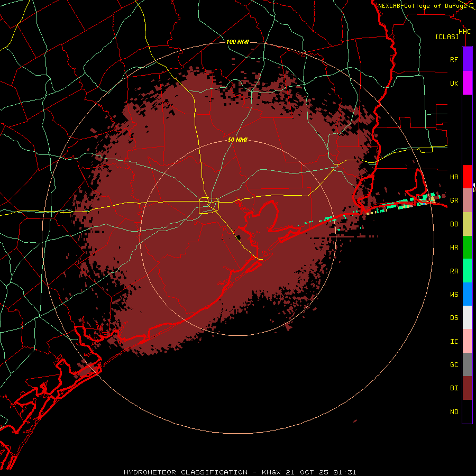Click the 'GC' legend label
The width and height of the screenshot is (476, 476).
coord(454,364)
